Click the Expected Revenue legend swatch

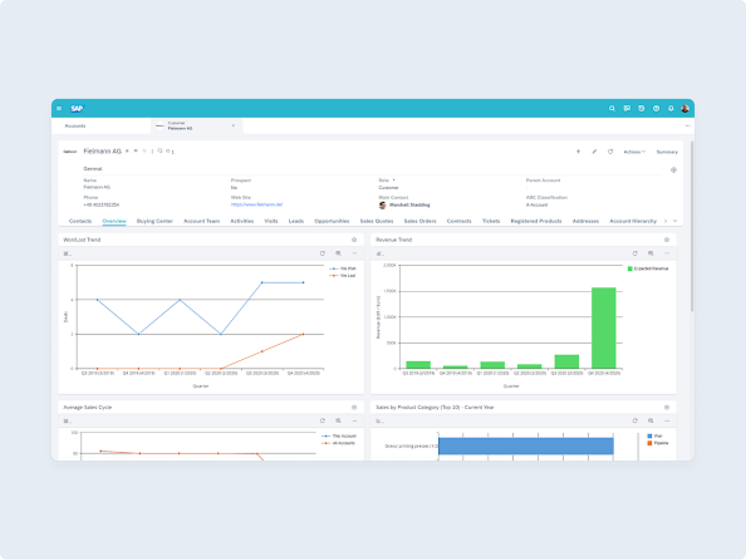pyautogui.click(x=630, y=268)
